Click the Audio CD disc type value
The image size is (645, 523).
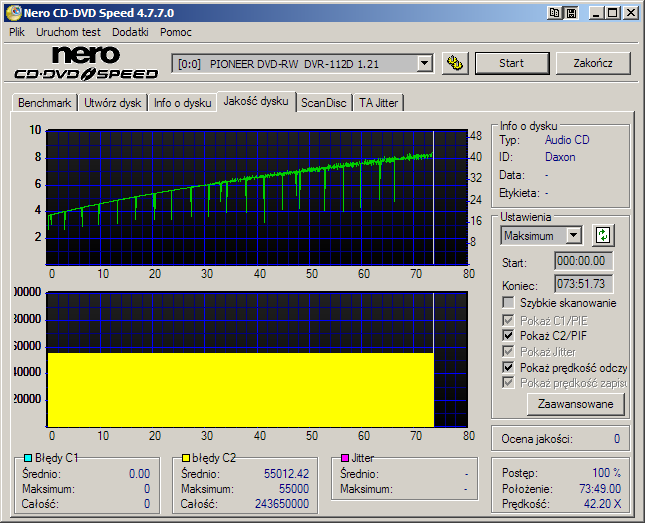tap(567, 140)
